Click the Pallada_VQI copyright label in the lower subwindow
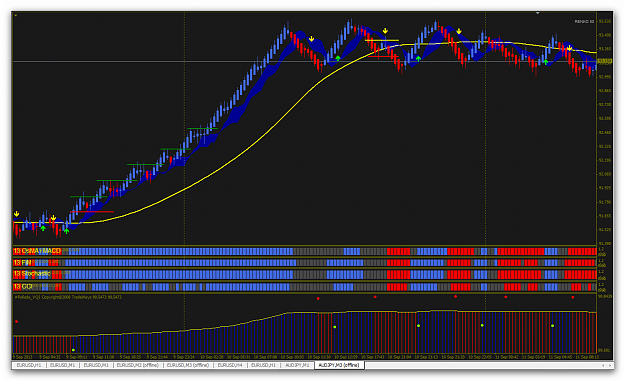625x381 pixels. (68, 297)
